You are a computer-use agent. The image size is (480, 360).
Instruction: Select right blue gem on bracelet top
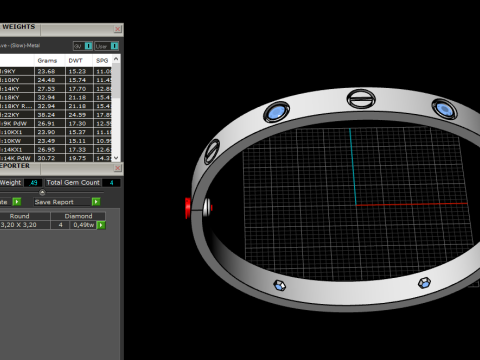pyautogui.click(x=444, y=109)
